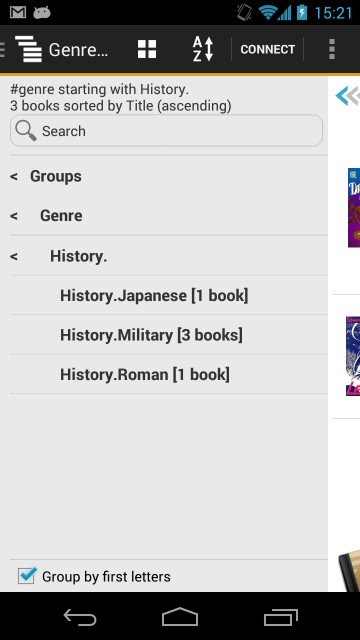This screenshot has height=640, width=360.
Task: Open Gmail notification in status bar
Action: click(x=18, y=13)
